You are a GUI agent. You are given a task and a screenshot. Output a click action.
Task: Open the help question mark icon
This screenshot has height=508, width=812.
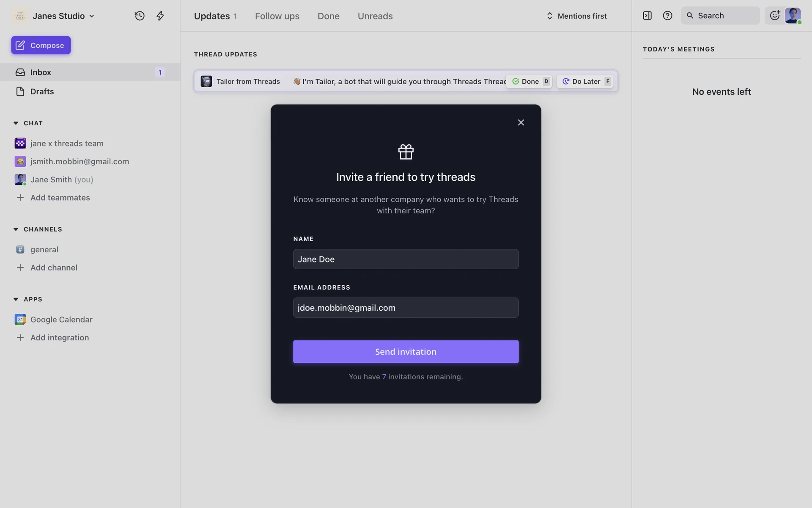pyautogui.click(x=667, y=16)
